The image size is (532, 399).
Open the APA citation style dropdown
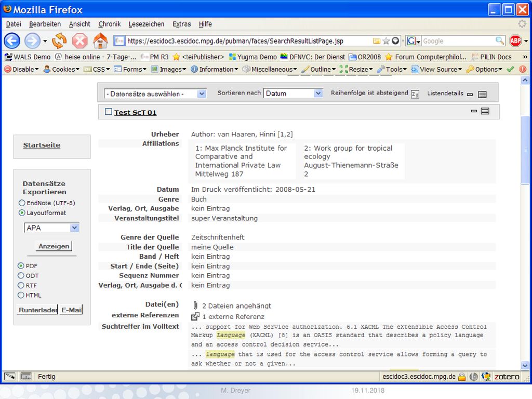click(x=51, y=228)
